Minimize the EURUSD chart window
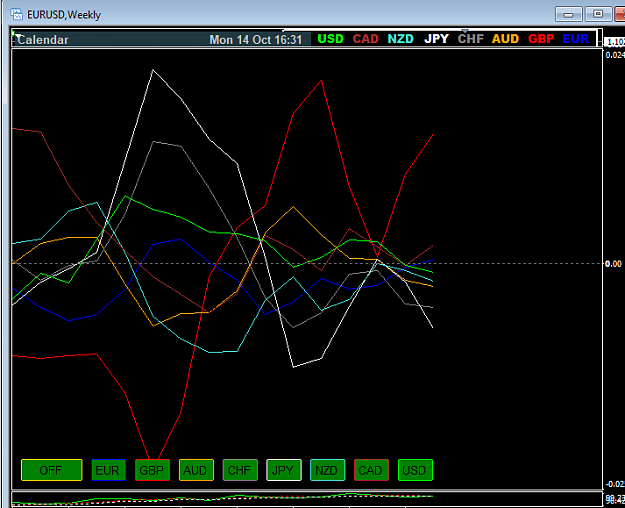 pyautogui.click(x=569, y=14)
